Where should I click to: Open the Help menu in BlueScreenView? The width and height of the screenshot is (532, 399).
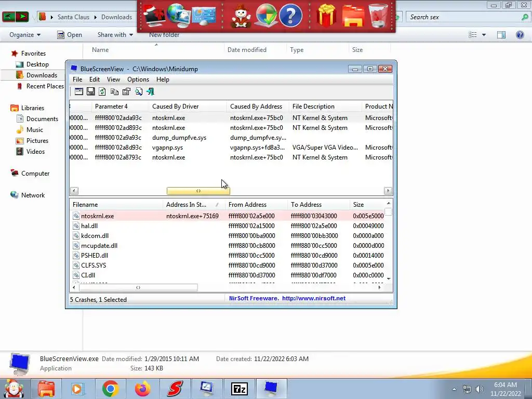point(163,79)
